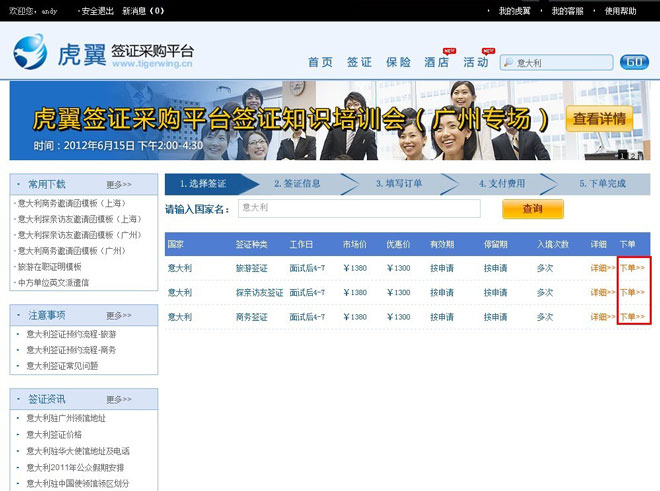The width and height of the screenshot is (660, 491).
Task: Open 意大利商务邀请函模板（广州）download
Action: [x=72, y=251]
